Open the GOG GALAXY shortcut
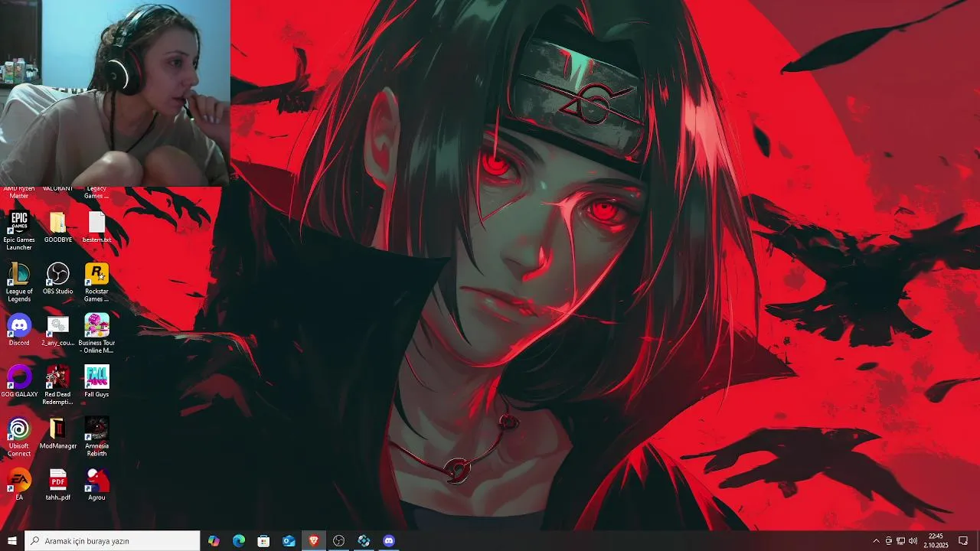The width and height of the screenshot is (980, 551). (19, 382)
